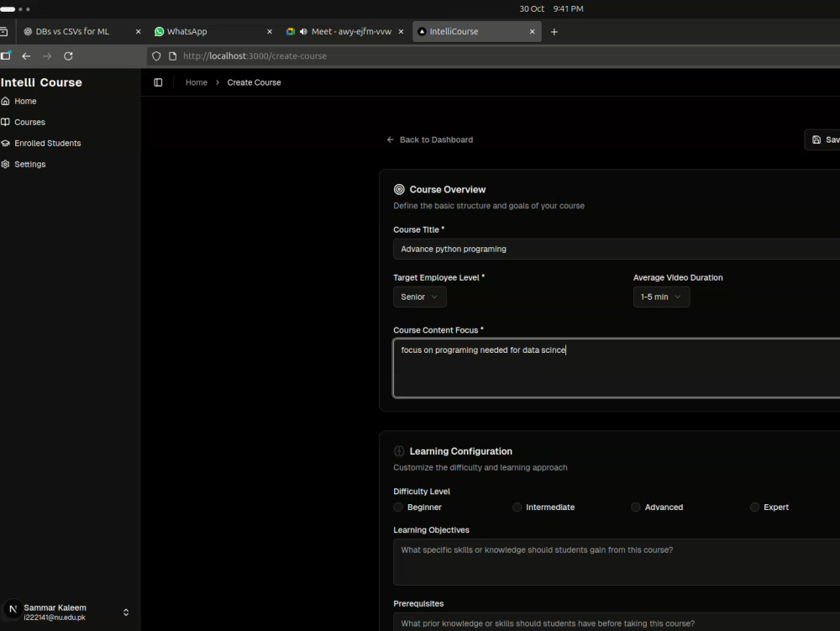Toggle the sidebar panel icon
Image resolution: width=840 pixels, height=631 pixels.
pos(158,82)
